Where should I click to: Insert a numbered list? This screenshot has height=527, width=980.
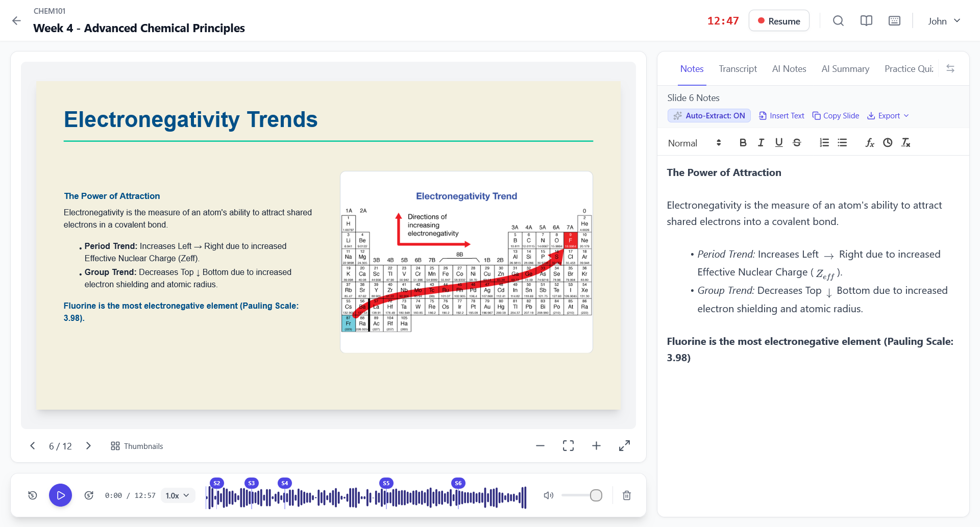coord(824,143)
